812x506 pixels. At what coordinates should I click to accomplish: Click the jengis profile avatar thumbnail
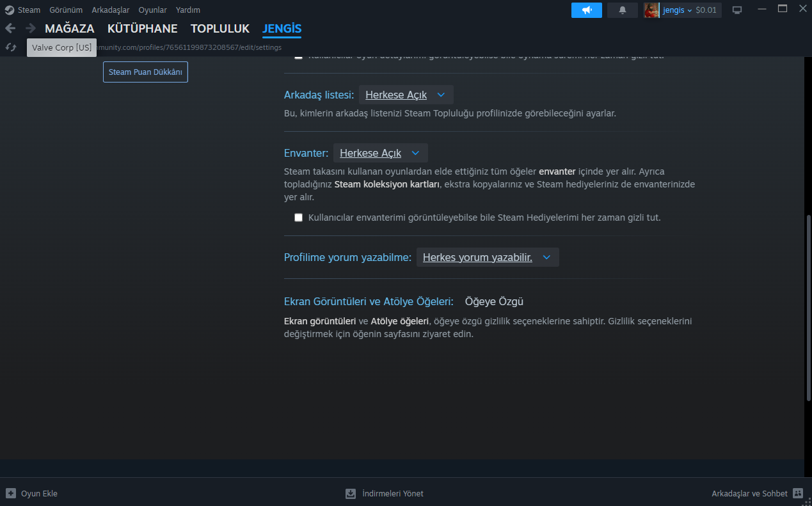(651, 10)
